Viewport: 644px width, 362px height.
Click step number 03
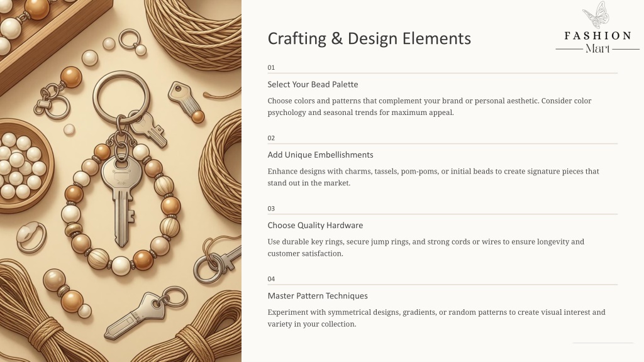[x=271, y=208]
